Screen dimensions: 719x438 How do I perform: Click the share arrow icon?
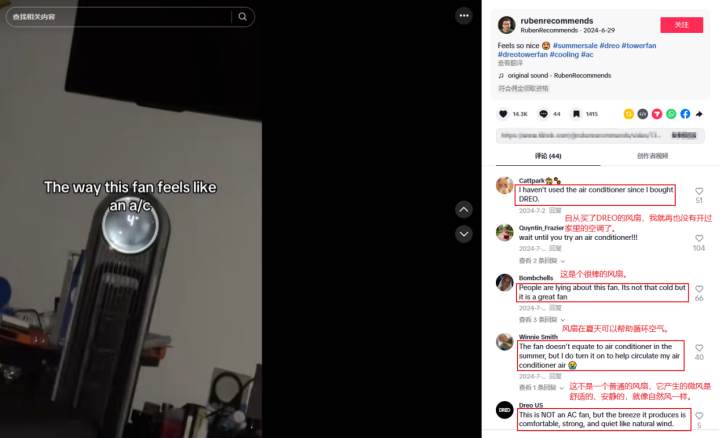[x=699, y=114]
